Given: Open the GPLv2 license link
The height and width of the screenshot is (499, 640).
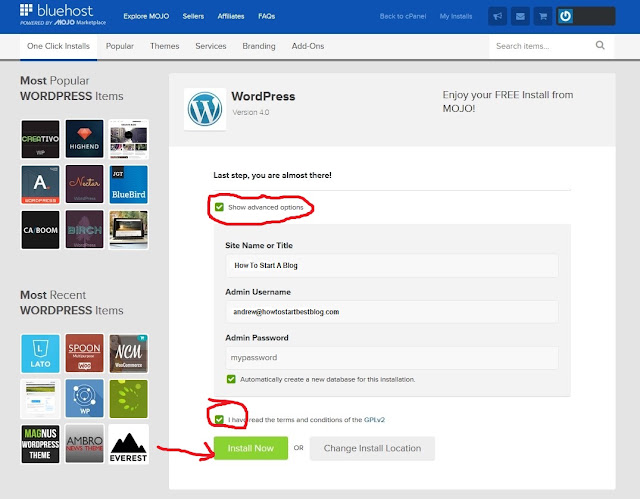Looking at the screenshot, I should (374, 419).
